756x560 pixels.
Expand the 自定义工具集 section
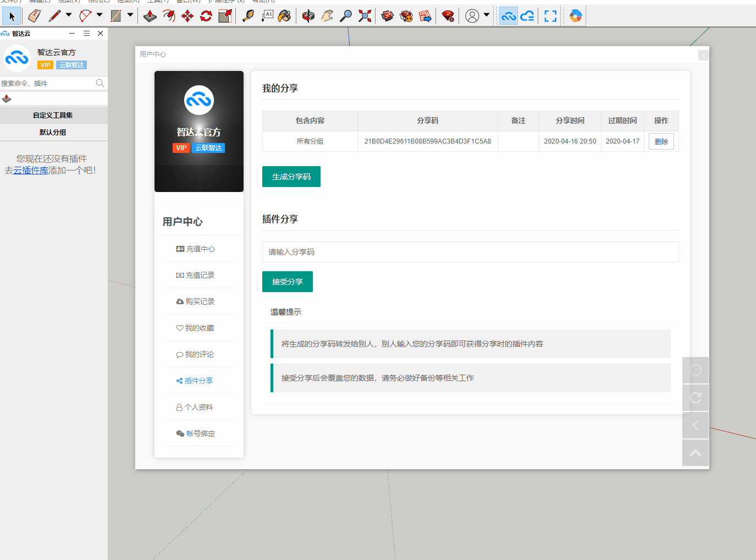(53, 115)
